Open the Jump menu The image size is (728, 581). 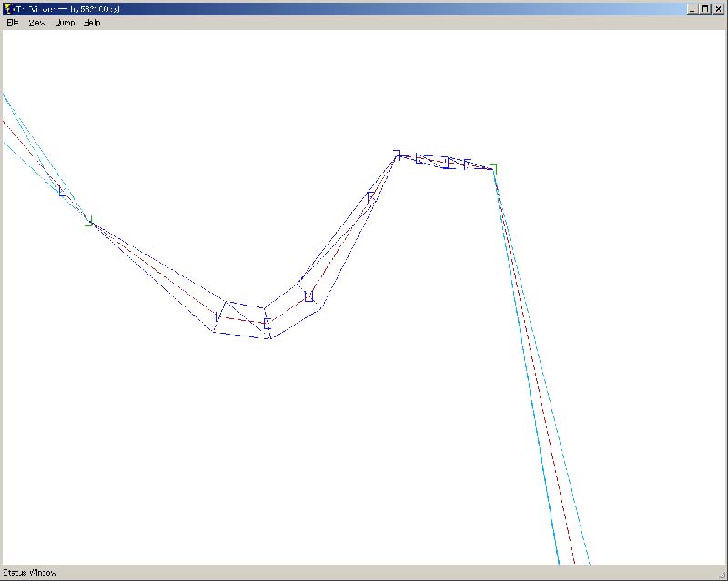[x=65, y=23]
